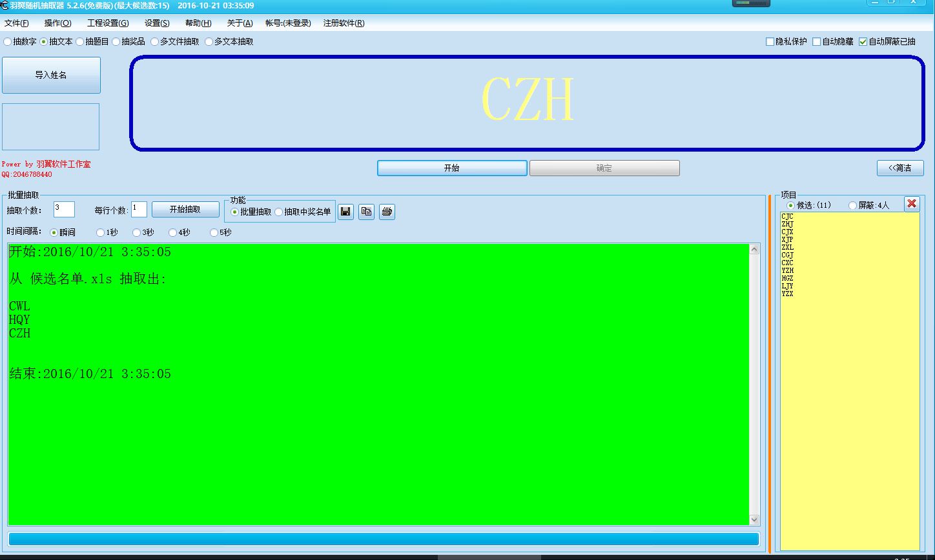Select YZX in the candidate list

(x=787, y=294)
